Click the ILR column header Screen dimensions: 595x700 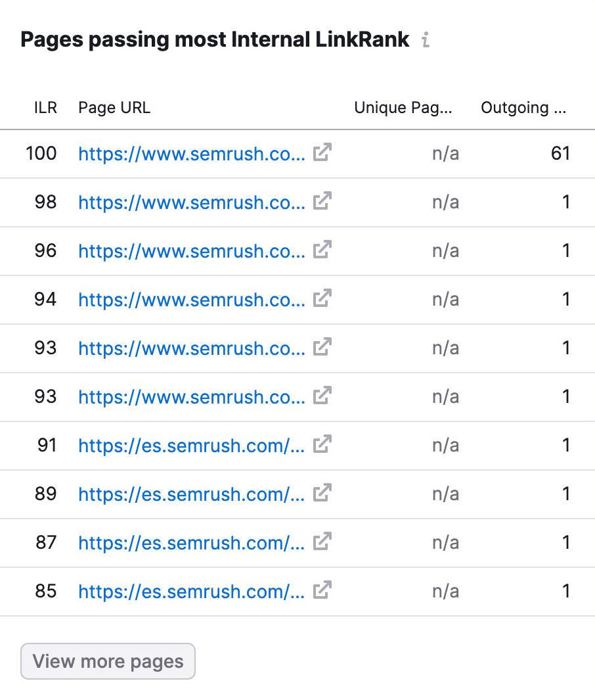(x=45, y=108)
